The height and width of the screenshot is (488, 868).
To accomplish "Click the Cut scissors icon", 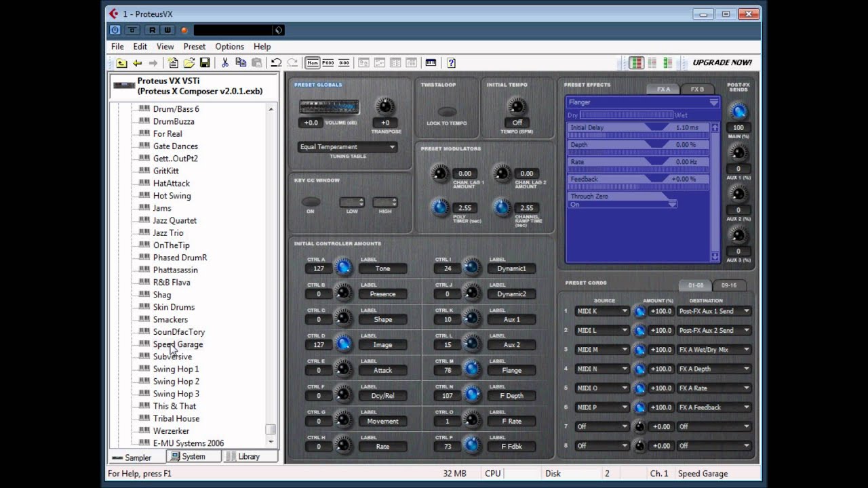I will [x=225, y=63].
